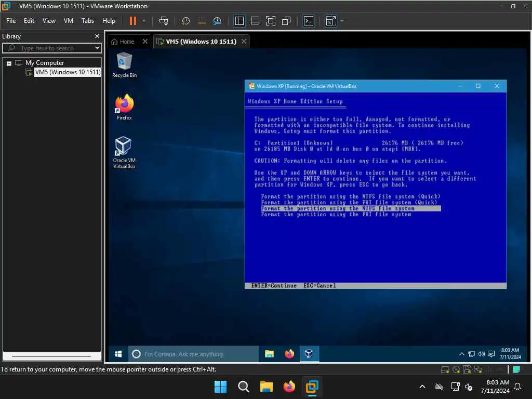Click Send Ctrl+Alt+Del toolbar icon

(164, 21)
